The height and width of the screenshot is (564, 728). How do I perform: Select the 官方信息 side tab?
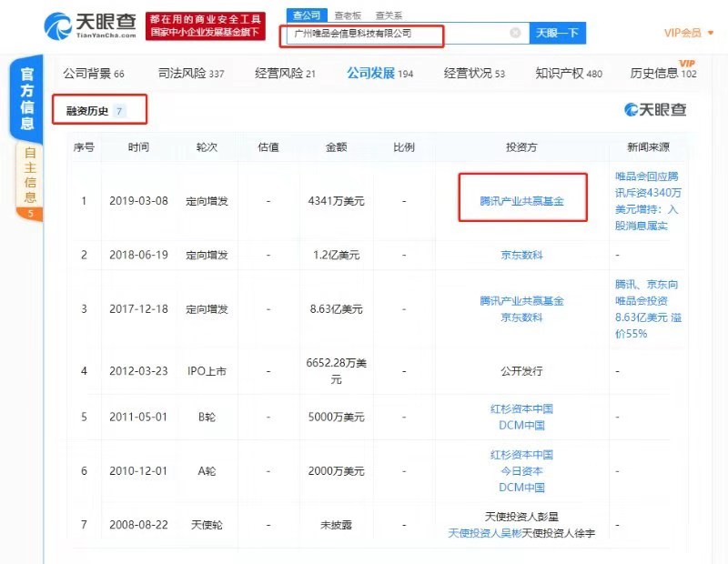[27, 98]
